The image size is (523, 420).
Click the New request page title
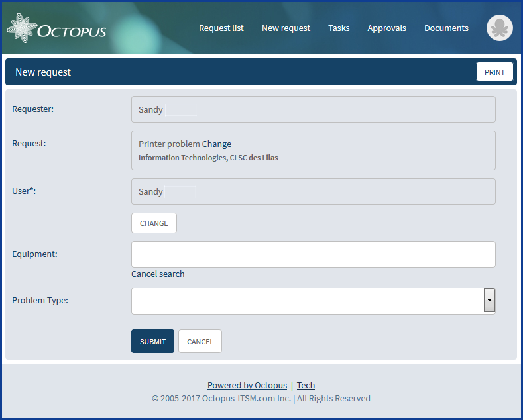tap(43, 72)
